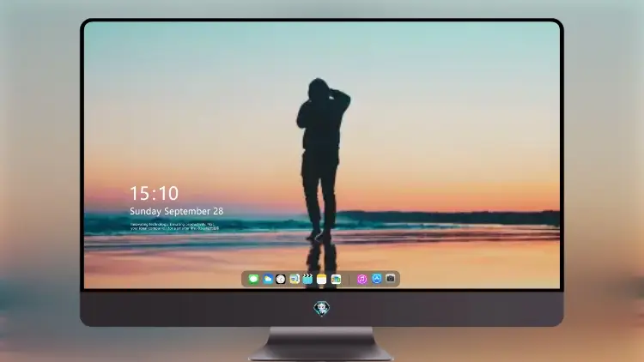644x362 pixels.
Task: Open the Weather app in dock
Action: click(267, 279)
